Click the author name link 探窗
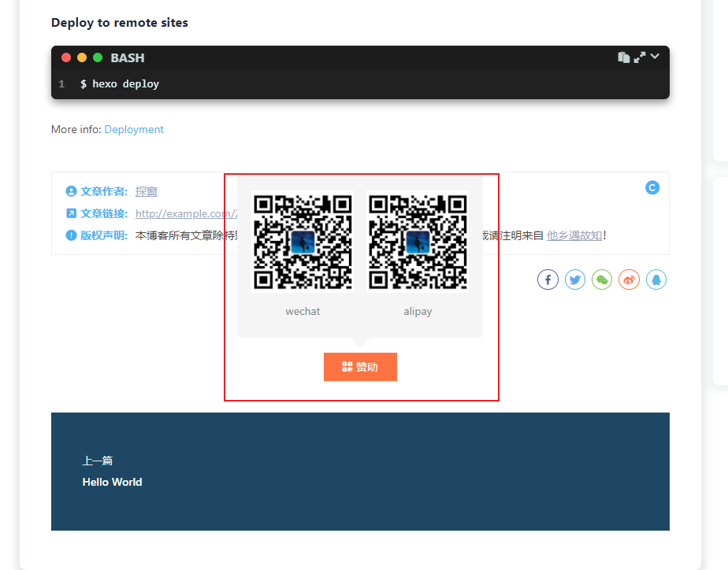Screen dimensions: 728x570 point(147,191)
